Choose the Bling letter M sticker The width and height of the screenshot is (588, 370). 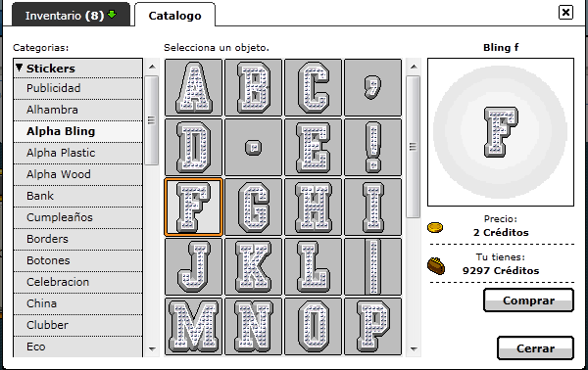[193, 326]
